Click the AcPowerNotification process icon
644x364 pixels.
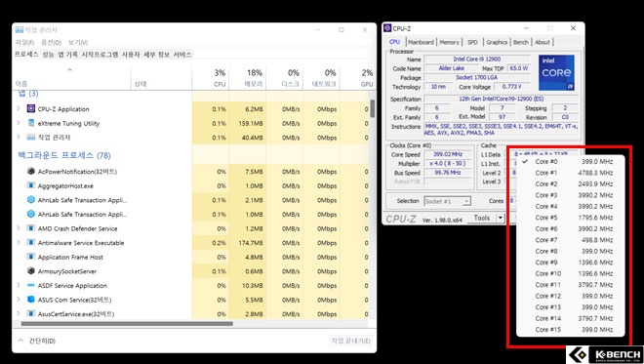click(31, 172)
